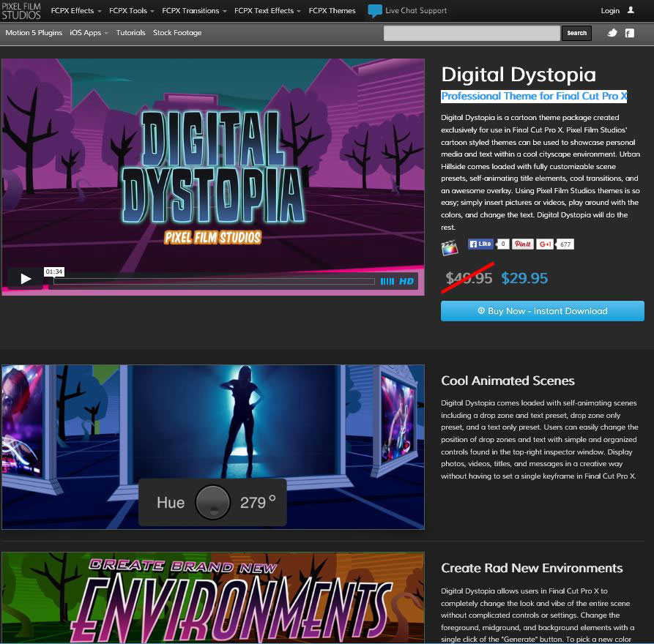The width and height of the screenshot is (654, 644).
Task: Click the Search button
Action: [576, 33]
